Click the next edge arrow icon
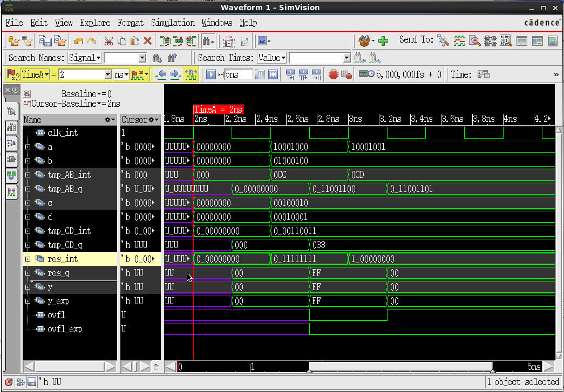This screenshot has height=392, width=564. coord(175,75)
